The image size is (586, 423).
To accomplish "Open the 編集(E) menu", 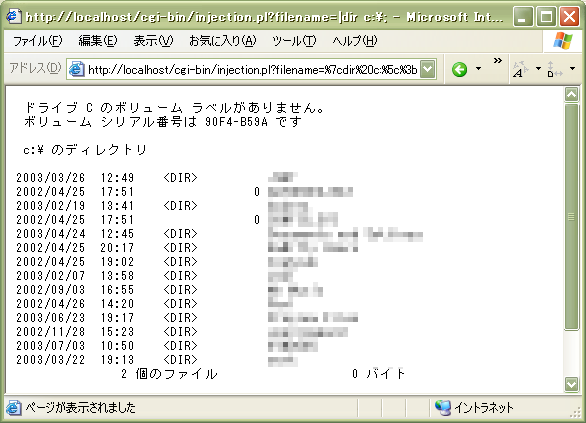I will (98, 41).
